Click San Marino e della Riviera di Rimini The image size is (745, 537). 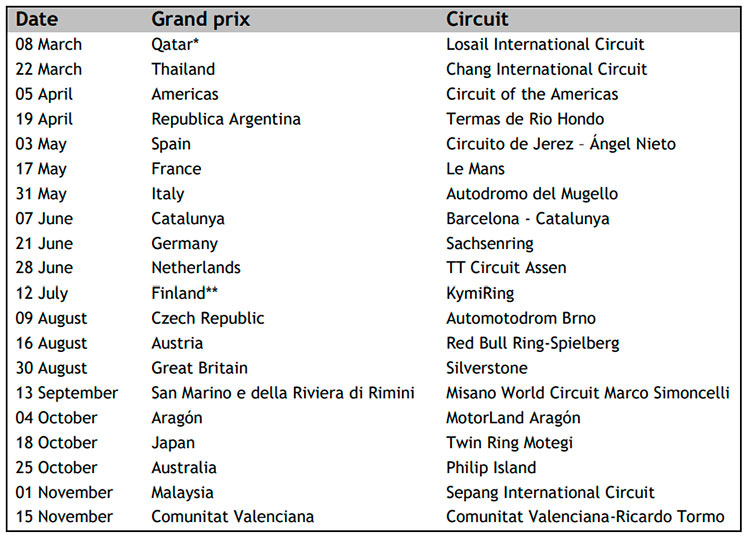pos(283,393)
